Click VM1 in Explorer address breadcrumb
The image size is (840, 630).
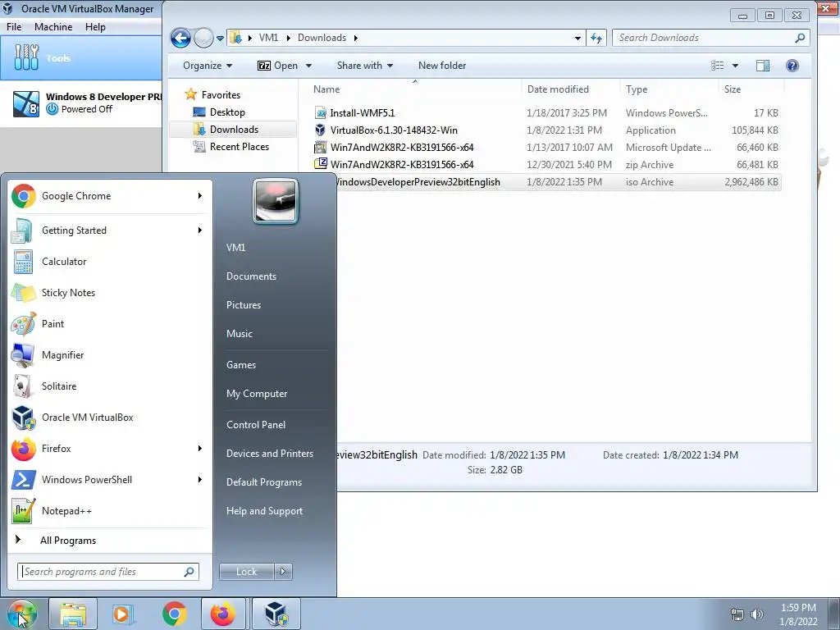(x=268, y=38)
